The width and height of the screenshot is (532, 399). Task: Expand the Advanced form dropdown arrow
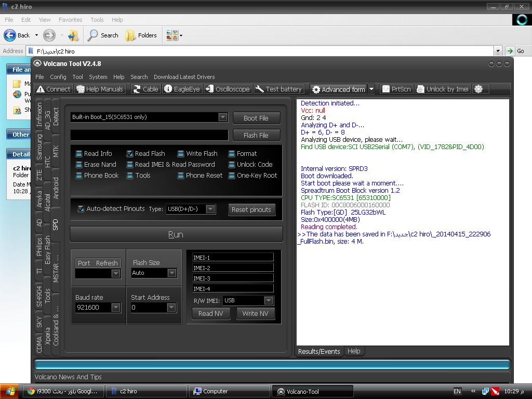[x=371, y=89]
